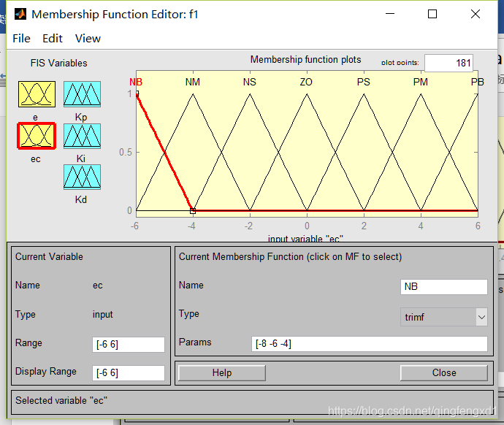
Task: Open the Edit menu
Action: tap(53, 39)
